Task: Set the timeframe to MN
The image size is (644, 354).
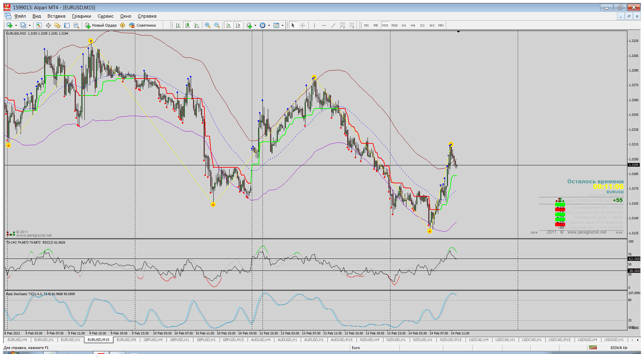Action: point(441,25)
